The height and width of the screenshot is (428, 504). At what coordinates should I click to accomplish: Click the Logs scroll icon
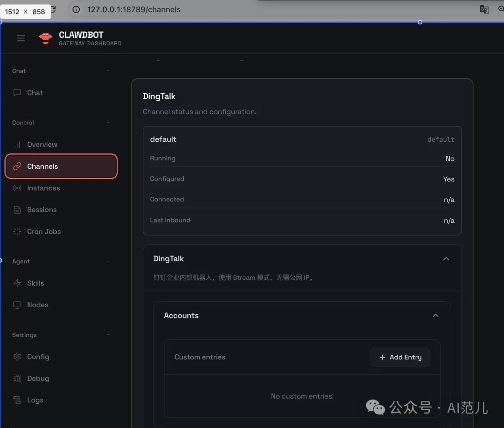point(17,400)
